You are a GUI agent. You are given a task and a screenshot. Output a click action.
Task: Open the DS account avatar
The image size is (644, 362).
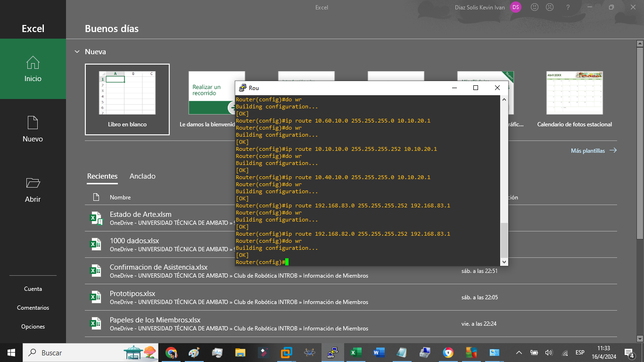(x=516, y=7)
